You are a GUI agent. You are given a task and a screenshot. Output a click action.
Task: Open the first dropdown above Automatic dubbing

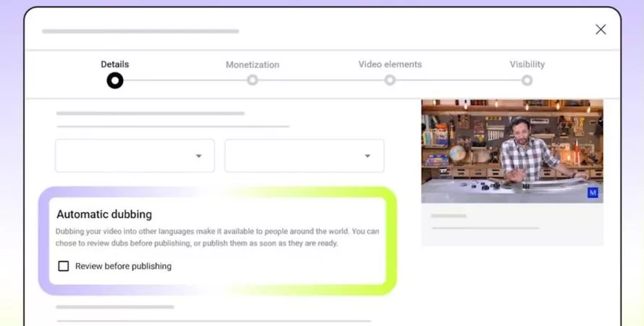pyautogui.click(x=135, y=156)
